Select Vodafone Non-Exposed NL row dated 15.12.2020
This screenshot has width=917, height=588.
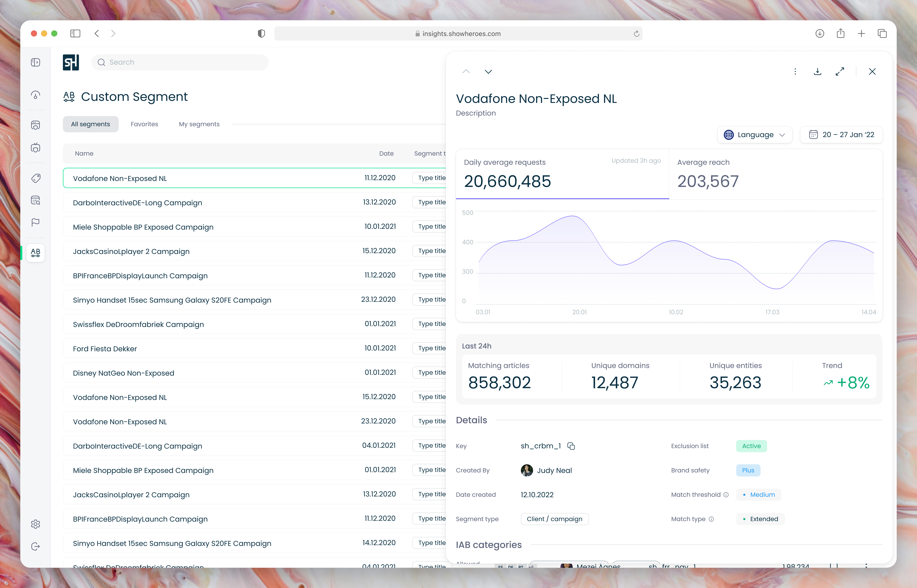click(254, 397)
